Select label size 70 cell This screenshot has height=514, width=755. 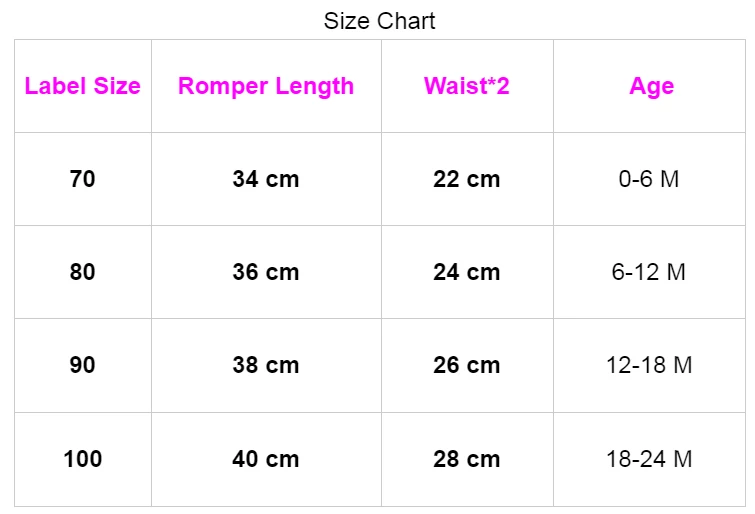(83, 180)
